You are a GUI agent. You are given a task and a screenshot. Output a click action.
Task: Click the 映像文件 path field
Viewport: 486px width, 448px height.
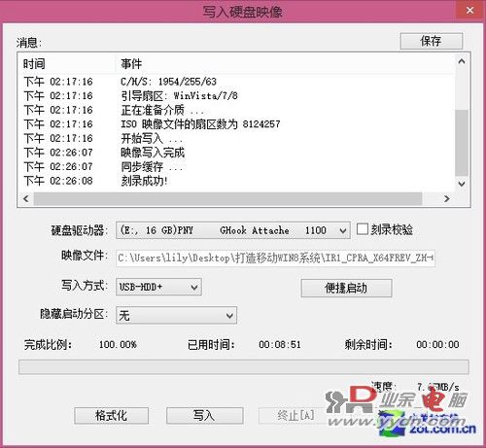point(275,258)
